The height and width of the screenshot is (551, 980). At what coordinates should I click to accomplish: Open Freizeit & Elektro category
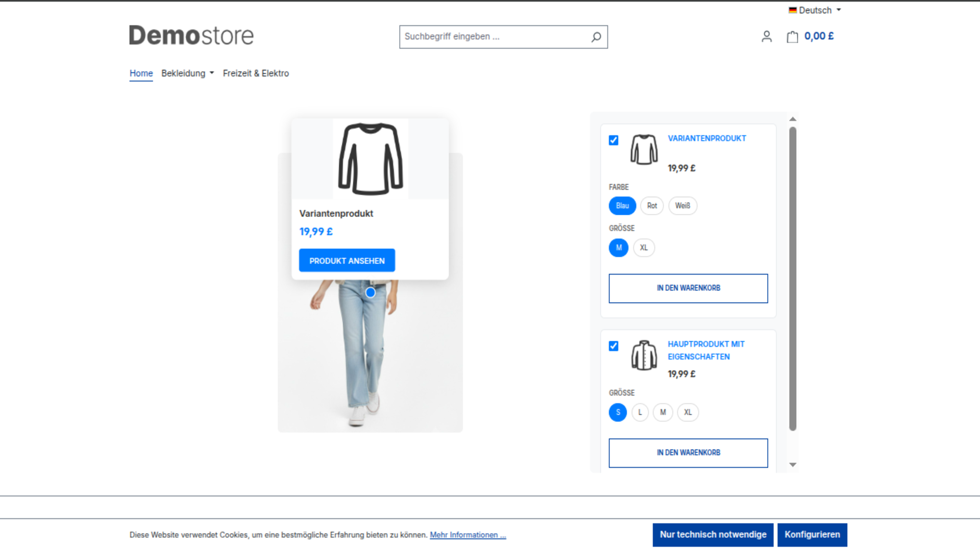(256, 73)
